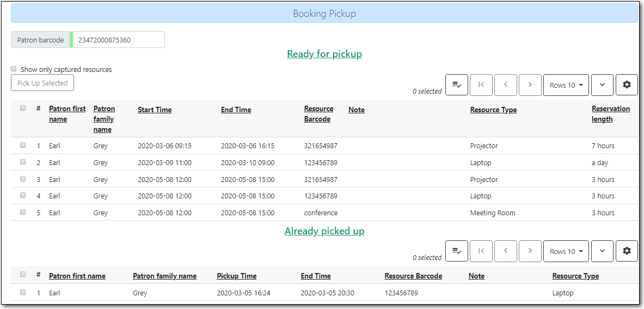The image size is (644, 309).
Task: Click select-all rows icon in Ready for pickup grid
Action: pos(457,85)
